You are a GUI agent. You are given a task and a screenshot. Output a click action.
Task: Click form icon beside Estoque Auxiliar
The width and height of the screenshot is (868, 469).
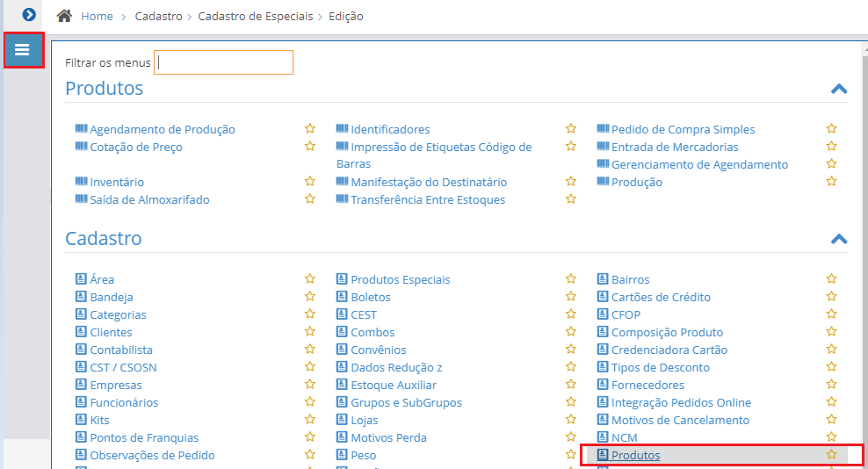tap(342, 385)
